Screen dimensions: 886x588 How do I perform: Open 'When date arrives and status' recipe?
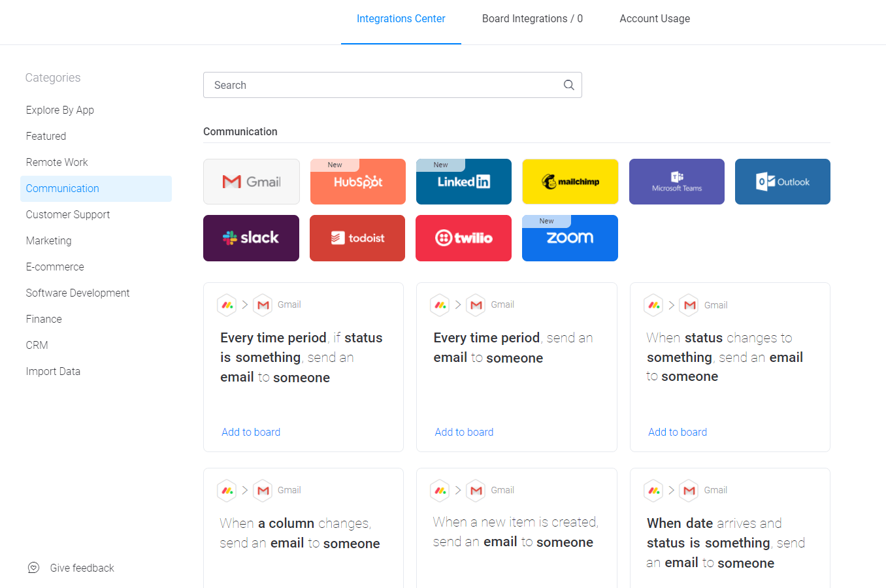pyautogui.click(x=730, y=528)
